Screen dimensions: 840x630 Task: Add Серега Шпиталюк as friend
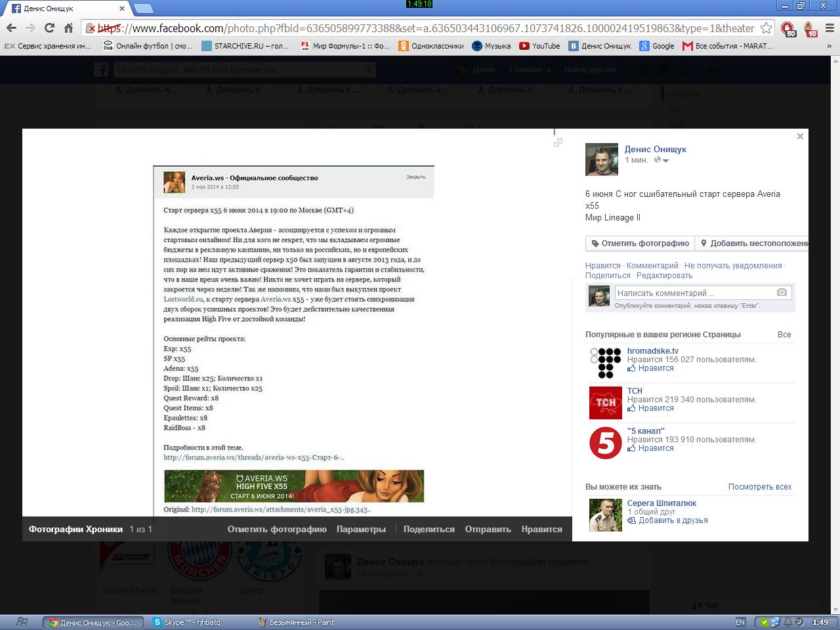tap(667, 520)
